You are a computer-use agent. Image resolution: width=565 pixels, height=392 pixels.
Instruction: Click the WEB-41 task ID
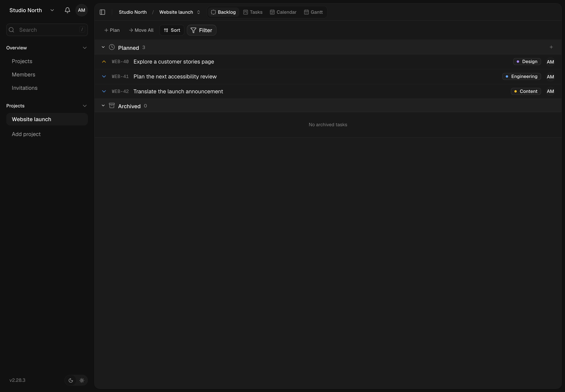[x=120, y=76]
